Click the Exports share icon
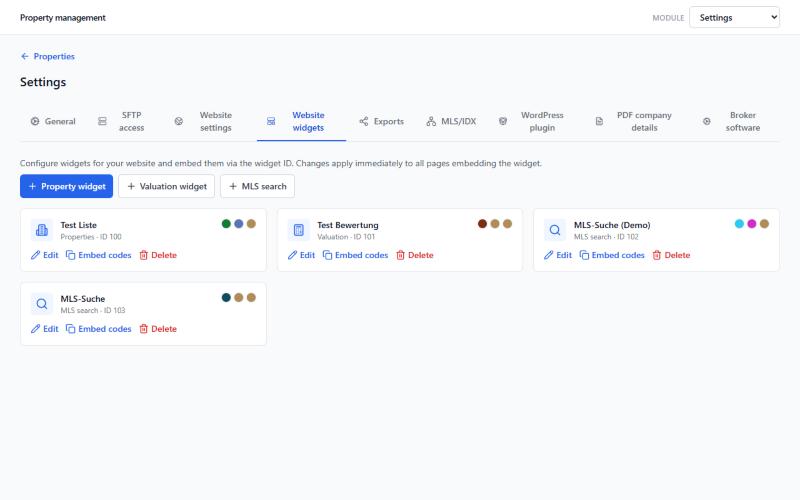 click(364, 121)
